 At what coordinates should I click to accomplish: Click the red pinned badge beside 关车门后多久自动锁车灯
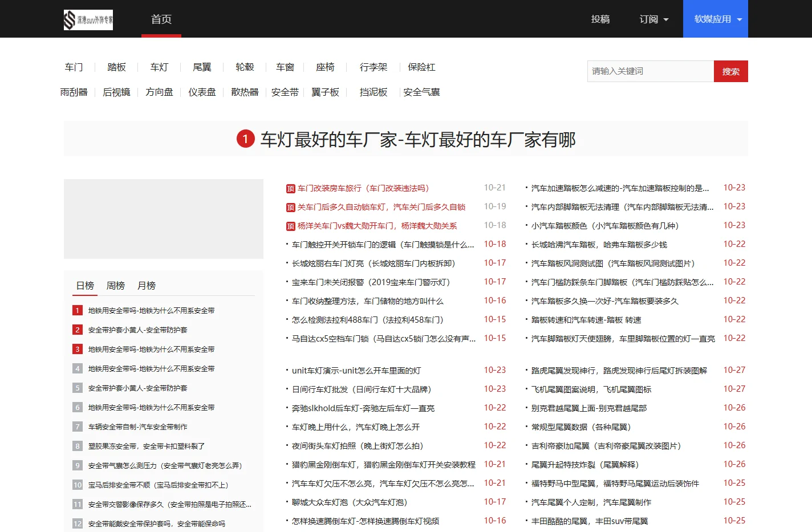pos(291,208)
